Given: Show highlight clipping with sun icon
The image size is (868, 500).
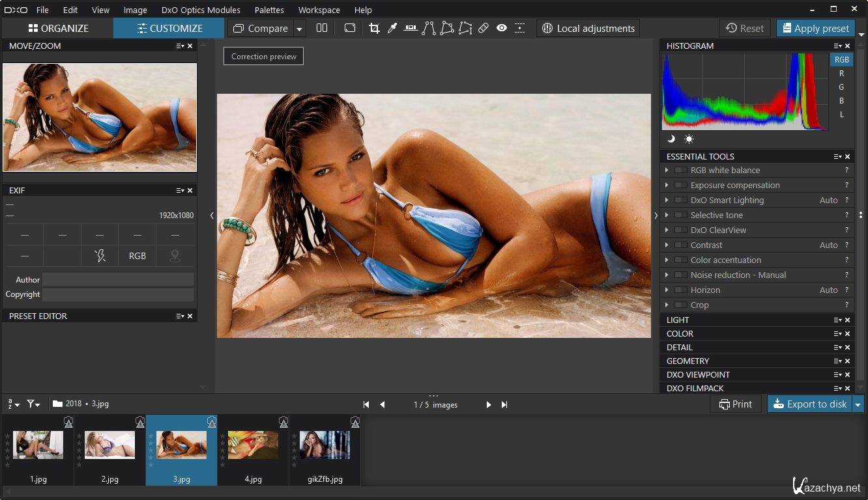Looking at the screenshot, I should [689, 139].
